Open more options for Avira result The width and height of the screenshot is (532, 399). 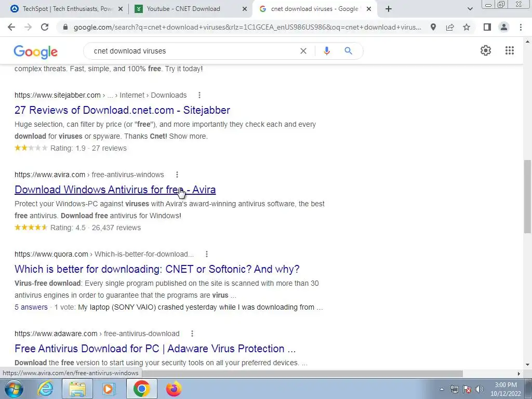177,175
